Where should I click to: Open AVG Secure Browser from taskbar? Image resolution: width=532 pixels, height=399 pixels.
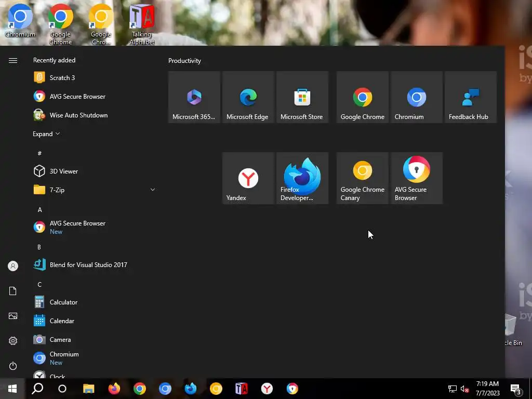(x=292, y=389)
